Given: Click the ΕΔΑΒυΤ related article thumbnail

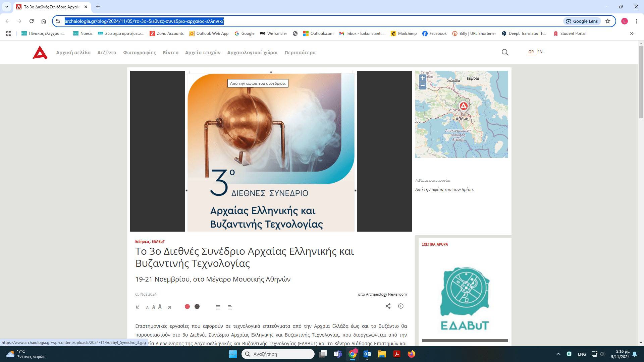Looking at the screenshot, I should click(x=465, y=297).
